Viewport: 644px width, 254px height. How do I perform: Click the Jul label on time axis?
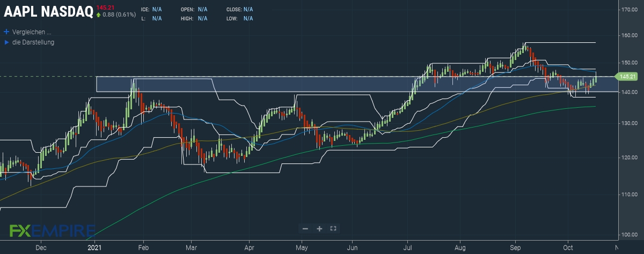click(x=408, y=249)
